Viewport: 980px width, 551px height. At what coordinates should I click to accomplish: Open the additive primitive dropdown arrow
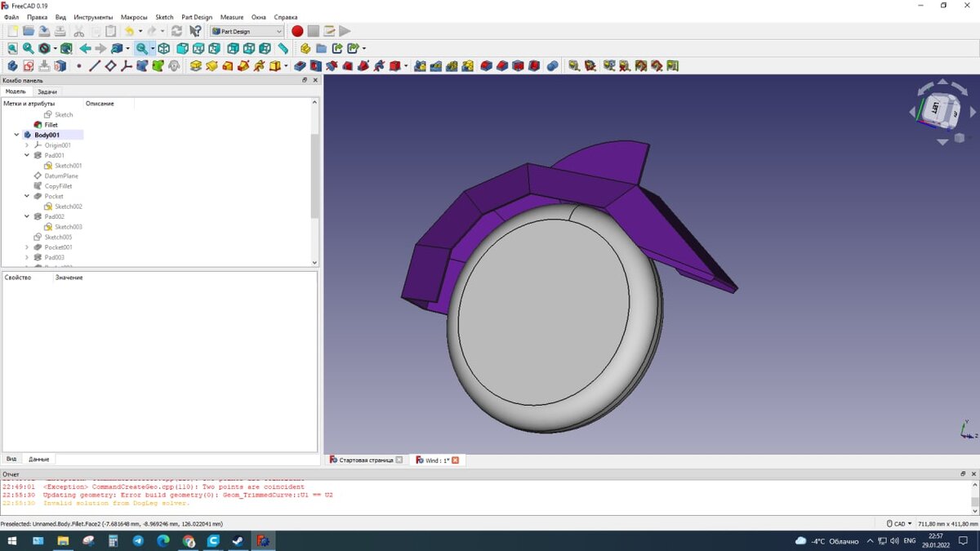[286, 65]
